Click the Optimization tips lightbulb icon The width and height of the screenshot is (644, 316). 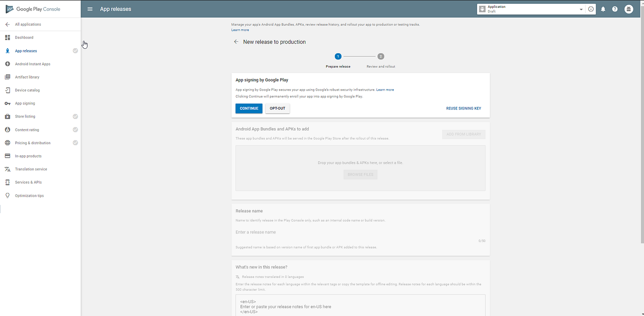click(x=7, y=195)
